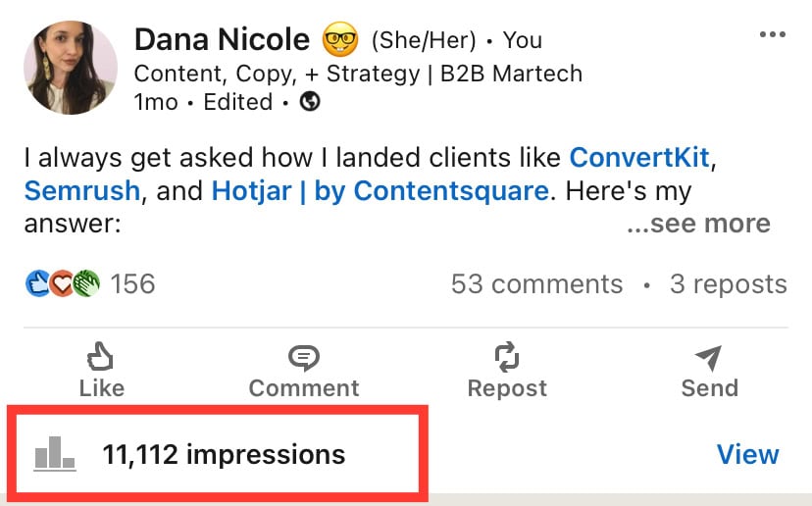812x506 pixels.
Task: Open the Semrush company link
Action: 82,190
